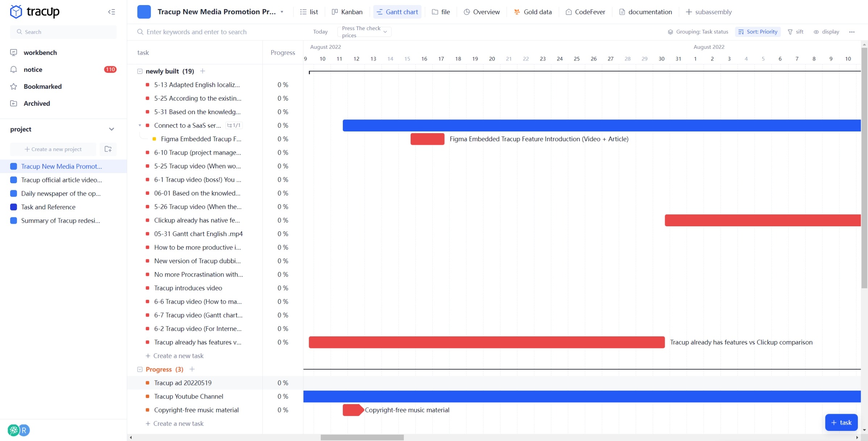Viewport: 868px width, 441px height.
Task: Collapse Connect to a SaaS ser... subtasks
Action: click(140, 125)
